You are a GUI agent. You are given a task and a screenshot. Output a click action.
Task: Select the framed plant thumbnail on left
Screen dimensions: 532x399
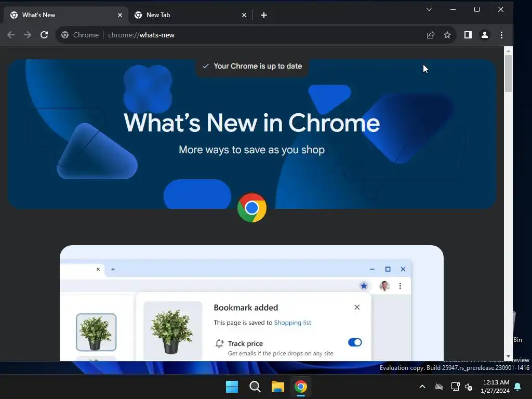click(x=96, y=332)
